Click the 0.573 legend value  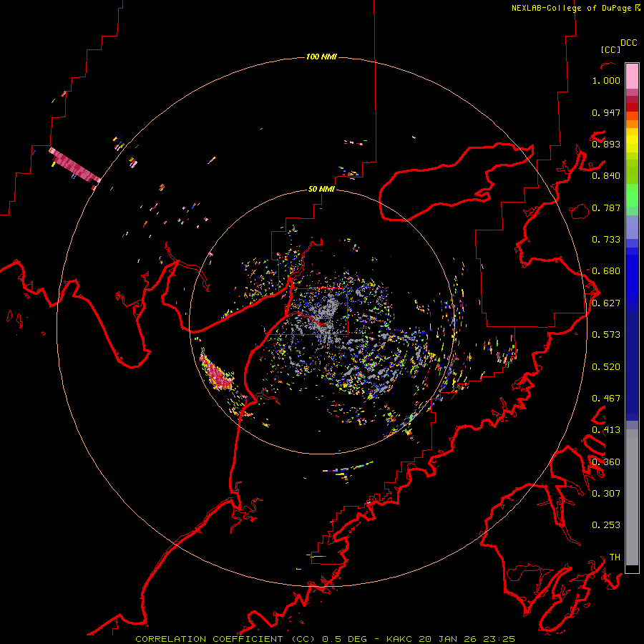(x=606, y=335)
